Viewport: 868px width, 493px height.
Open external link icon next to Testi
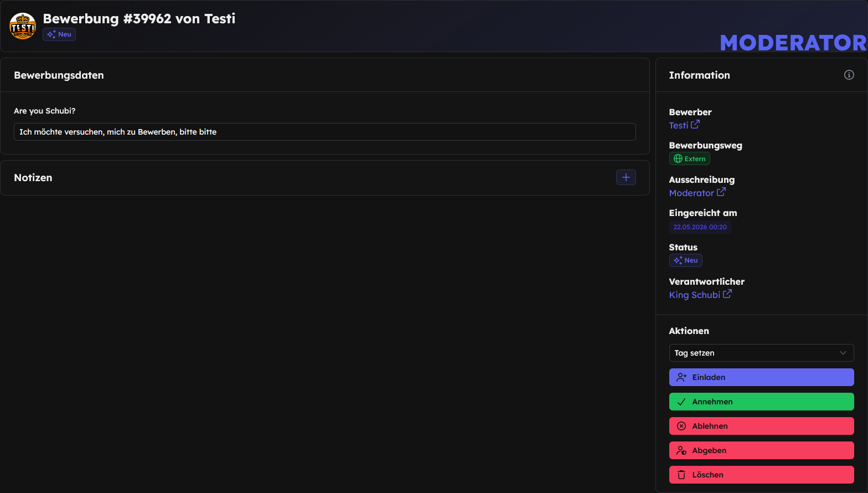(695, 125)
